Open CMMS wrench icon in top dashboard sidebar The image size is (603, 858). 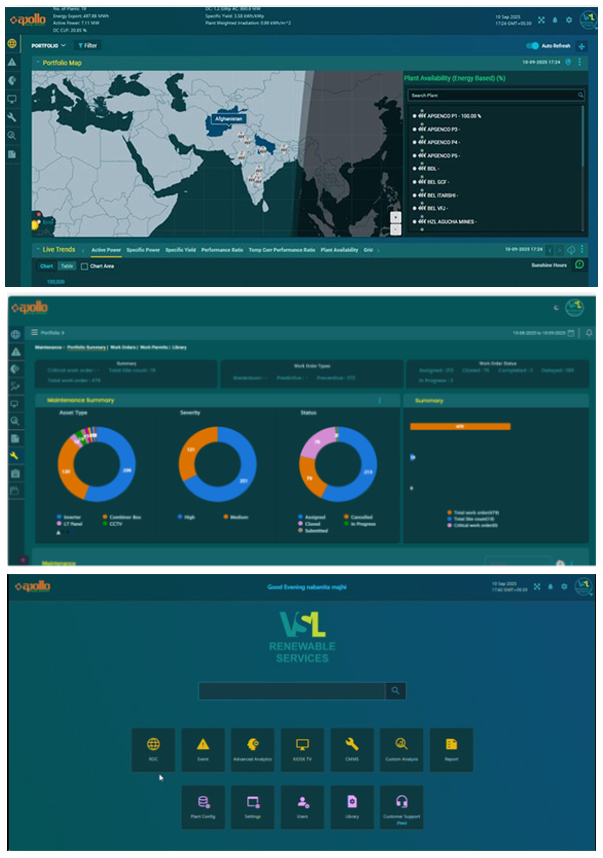(11, 117)
